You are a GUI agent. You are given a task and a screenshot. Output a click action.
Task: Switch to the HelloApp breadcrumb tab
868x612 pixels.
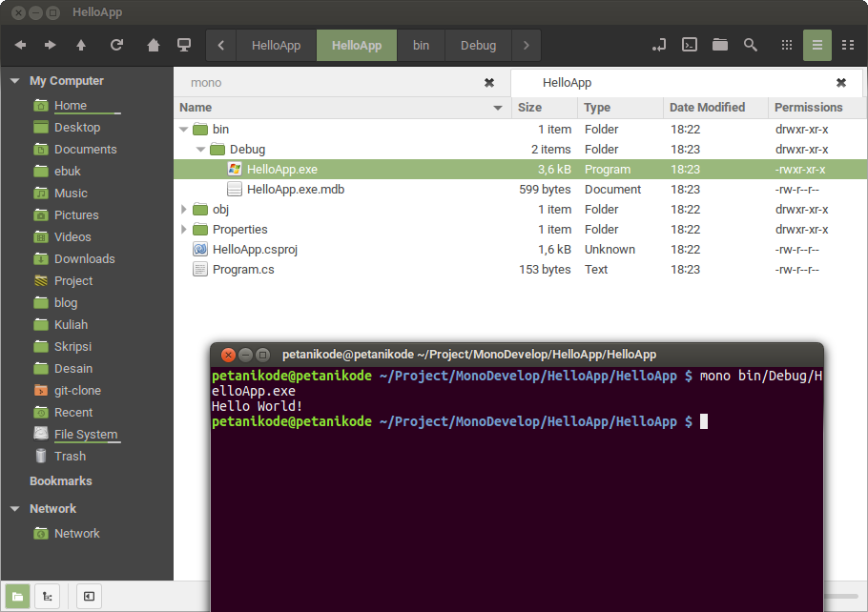coord(356,45)
